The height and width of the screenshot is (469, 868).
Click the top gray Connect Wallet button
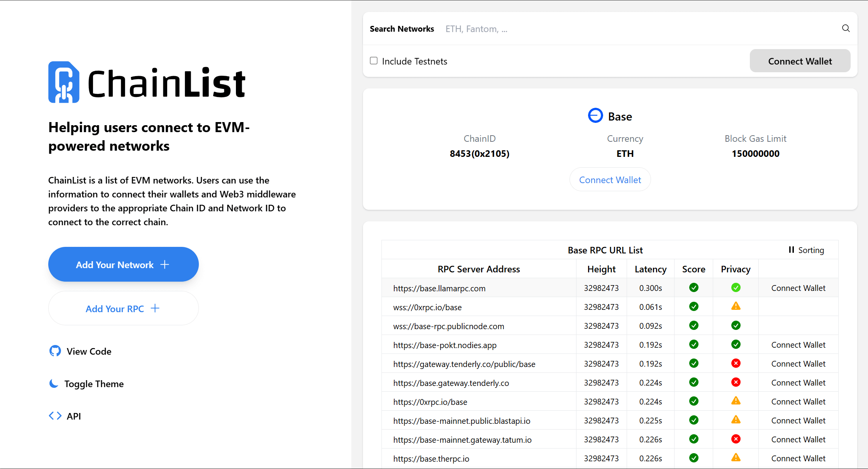pyautogui.click(x=800, y=61)
